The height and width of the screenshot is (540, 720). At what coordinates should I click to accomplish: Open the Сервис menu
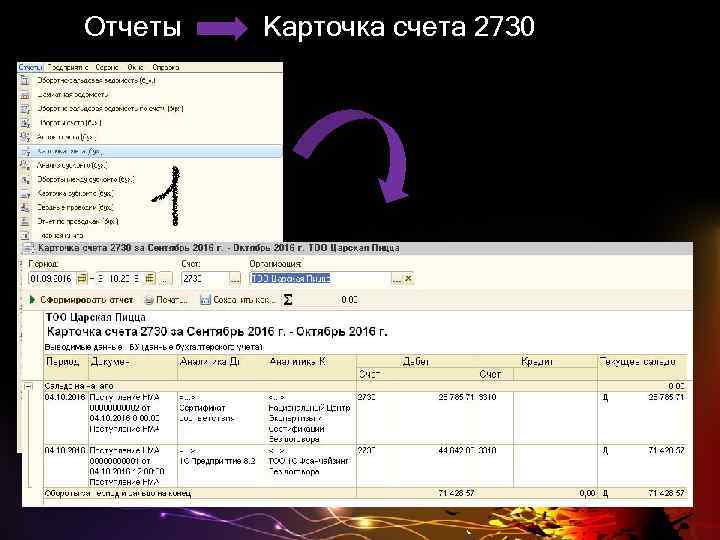click(107, 68)
